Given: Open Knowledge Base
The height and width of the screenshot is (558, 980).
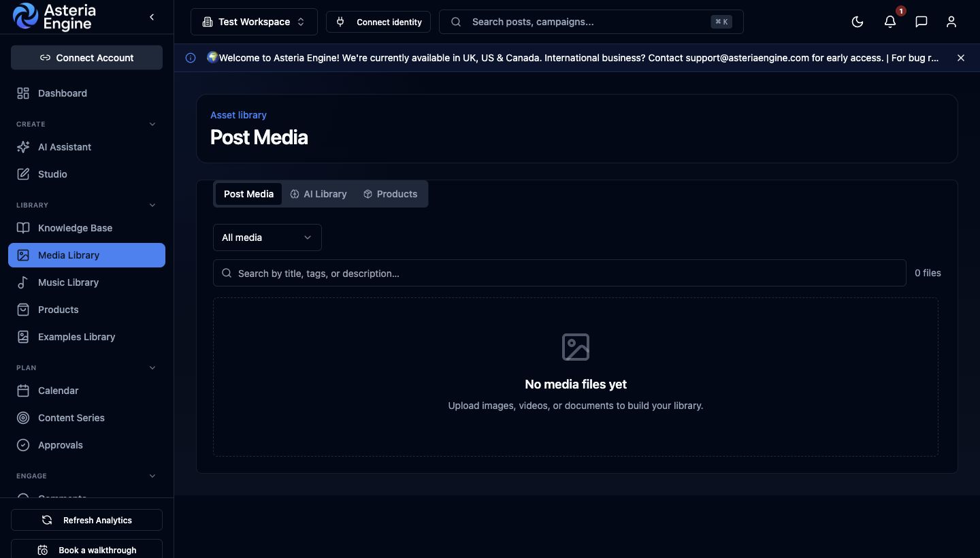Looking at the screenshot, I should point(86,228).
